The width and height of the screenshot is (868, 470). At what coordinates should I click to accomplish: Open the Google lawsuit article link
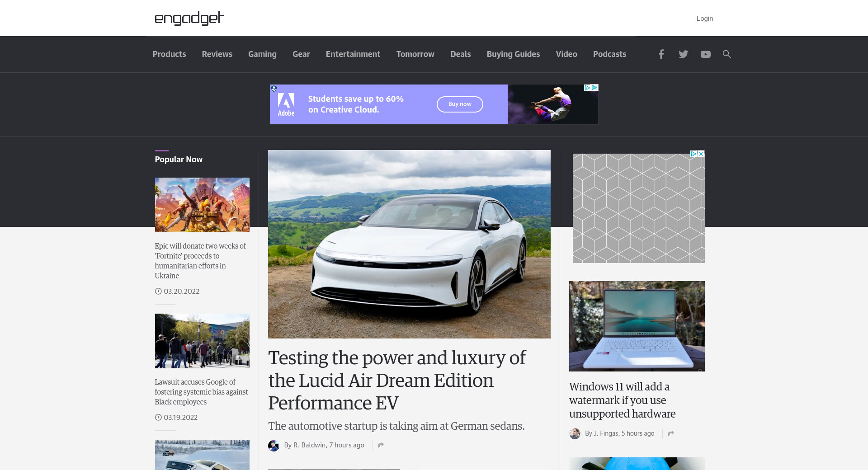(201, 392)
